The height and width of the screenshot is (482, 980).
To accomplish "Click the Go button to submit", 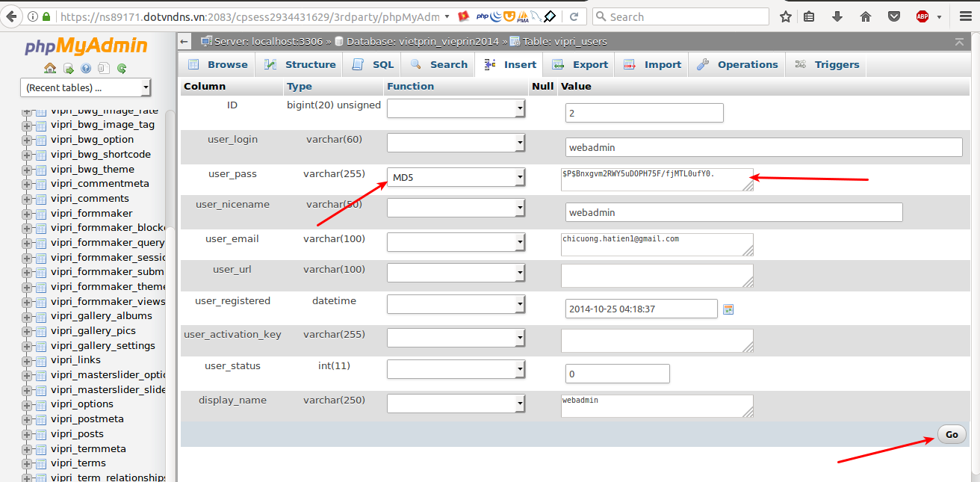I will 952,434.
